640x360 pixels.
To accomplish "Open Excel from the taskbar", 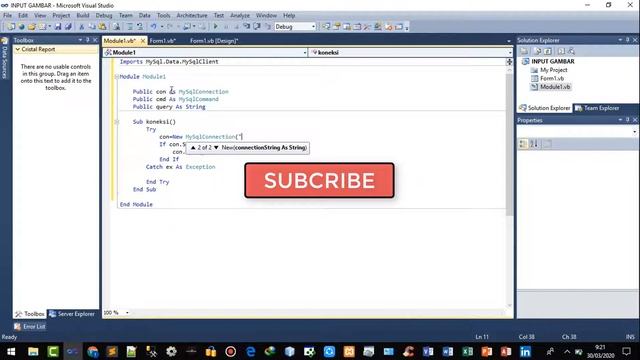I will 467,351.
